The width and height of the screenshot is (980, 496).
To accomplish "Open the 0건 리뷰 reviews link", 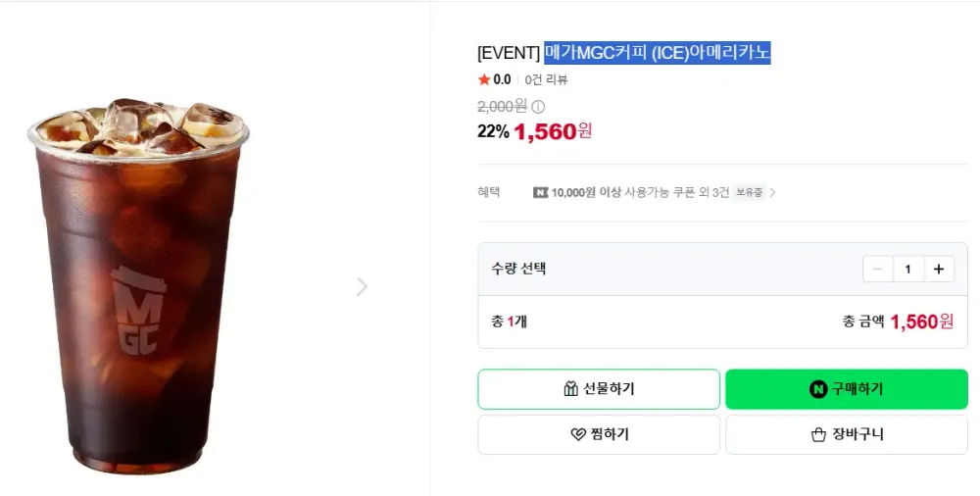I will (546, 79).
